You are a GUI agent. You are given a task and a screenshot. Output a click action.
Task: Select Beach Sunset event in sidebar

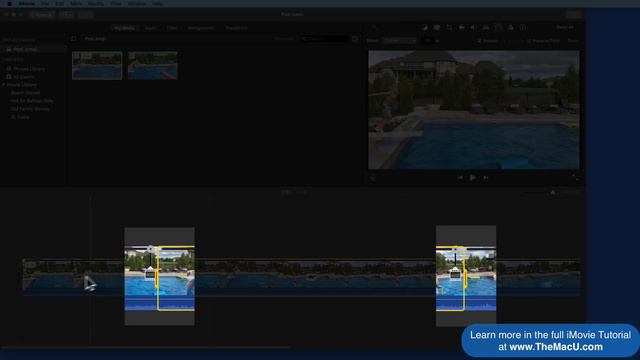(x=25, y=93)
